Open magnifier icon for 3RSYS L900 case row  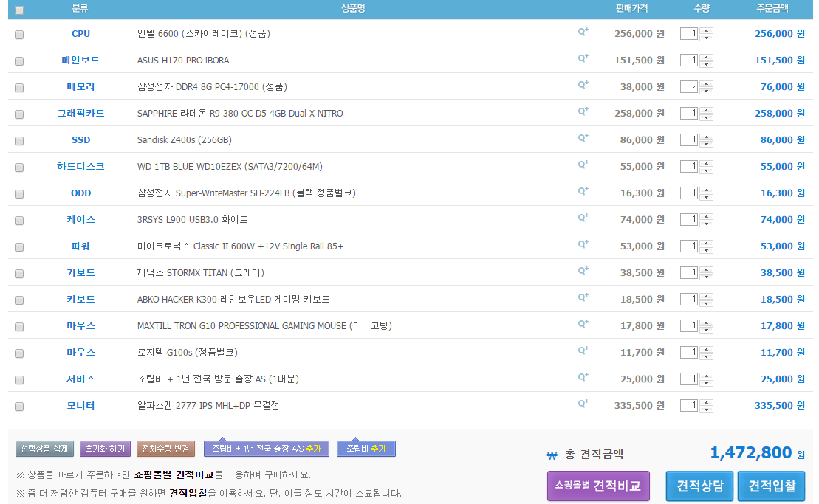[583, 218]
